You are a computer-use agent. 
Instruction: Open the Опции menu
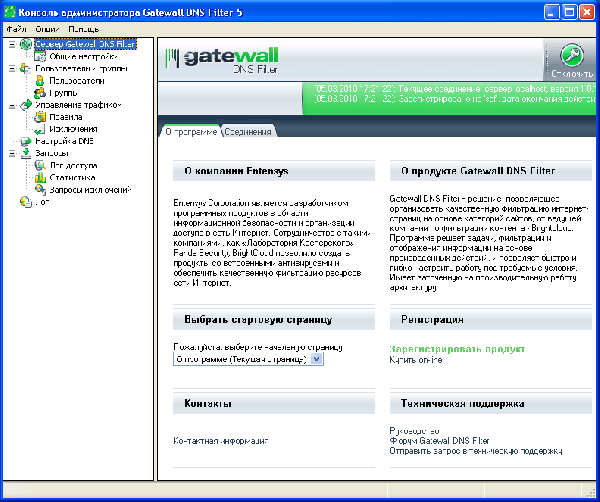pyautogui.click(x=47, y=29)
